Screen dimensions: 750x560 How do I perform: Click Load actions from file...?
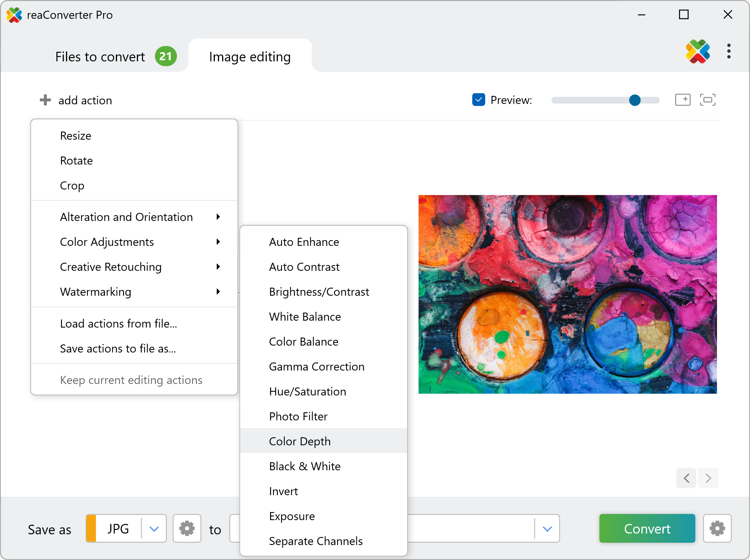click(x=118, y=324)
